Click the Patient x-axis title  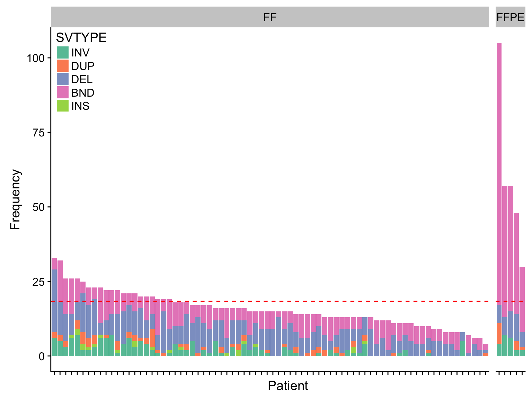coord(288,385)
